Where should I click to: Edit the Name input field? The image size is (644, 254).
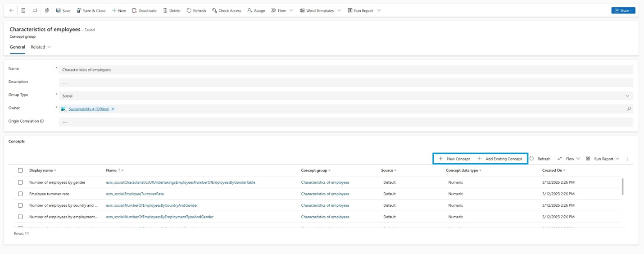pos(346,70)
